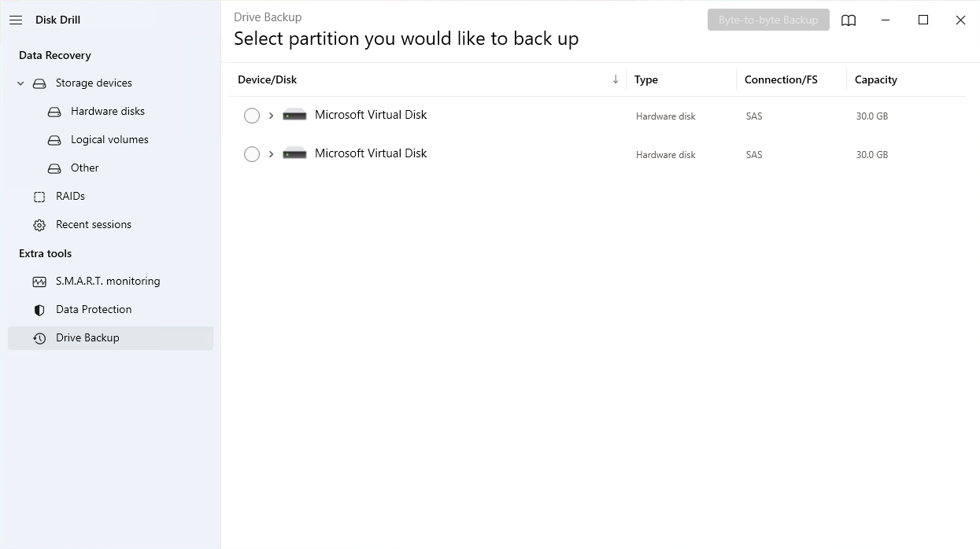
Task: Open Recent sessions
Action: (92, 224)
